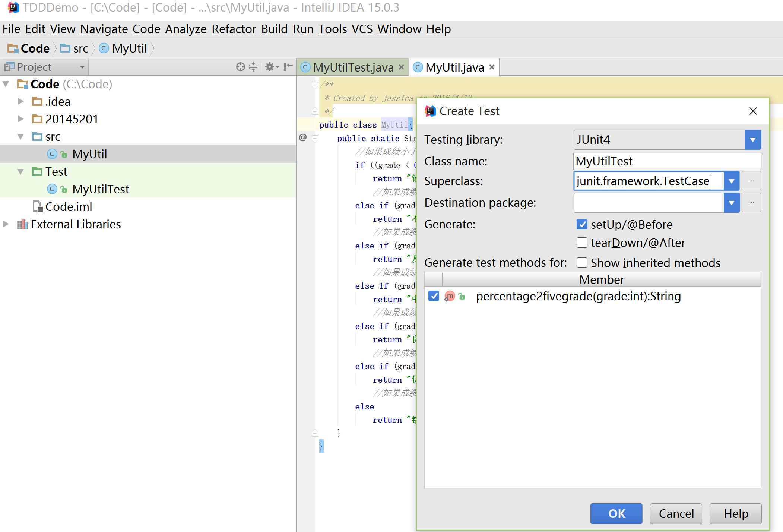
Task: Click the Code project icon in breadcrumb
Action: pos(13,48)
